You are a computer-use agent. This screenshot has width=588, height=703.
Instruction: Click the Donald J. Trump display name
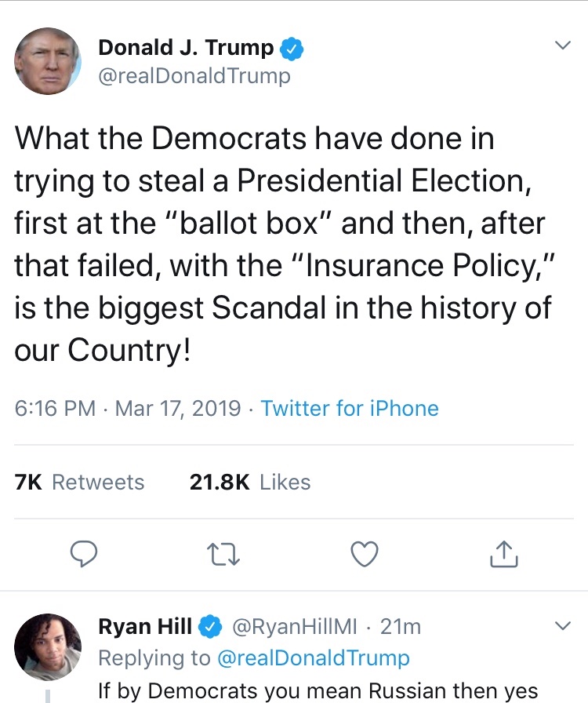click(x=186, y=49)
